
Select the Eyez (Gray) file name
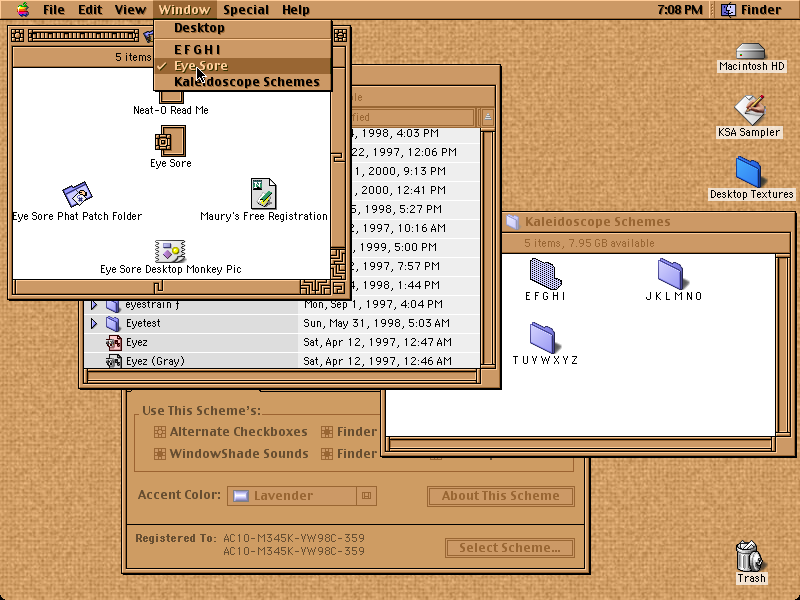[155, 361]
